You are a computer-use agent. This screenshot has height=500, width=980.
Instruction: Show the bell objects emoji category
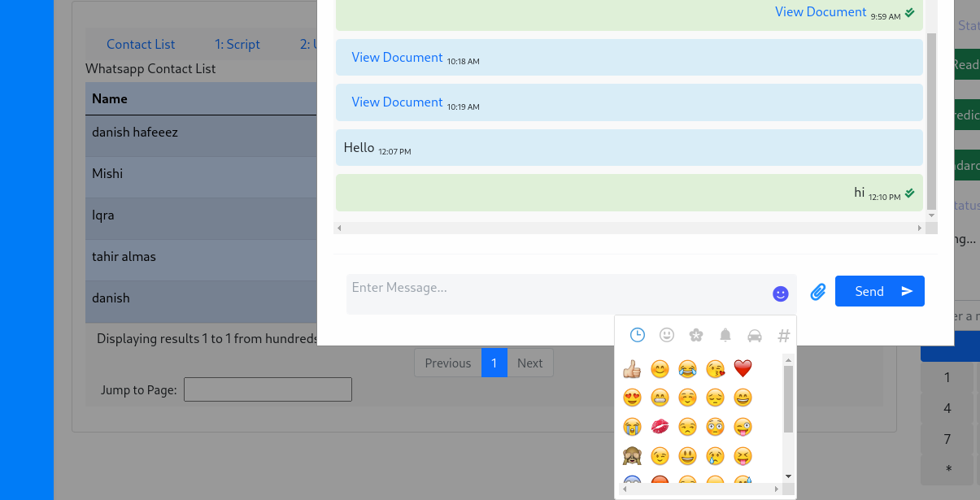(725, 335)
